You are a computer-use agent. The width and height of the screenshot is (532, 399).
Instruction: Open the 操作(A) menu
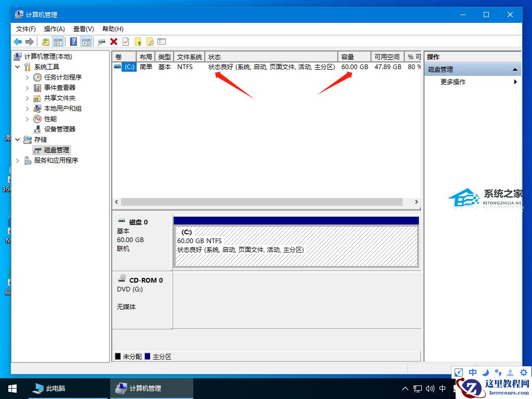[54, 29]
